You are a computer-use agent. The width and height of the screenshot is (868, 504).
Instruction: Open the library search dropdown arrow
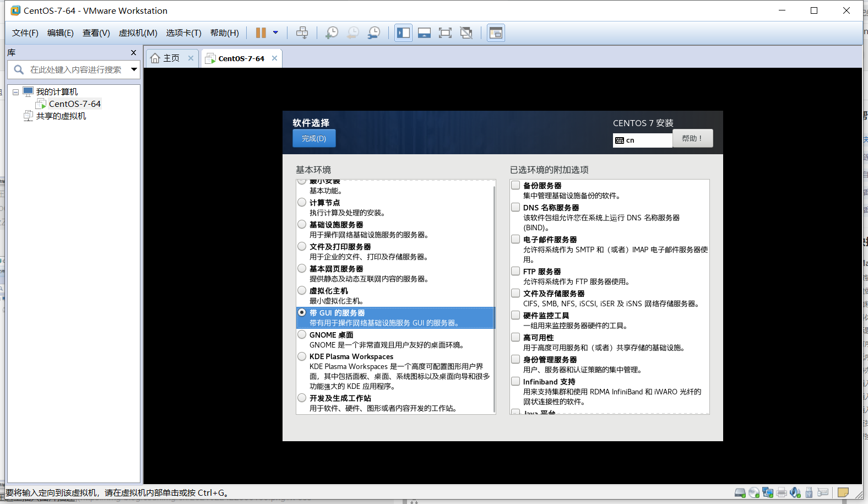[x=134, y=69]
